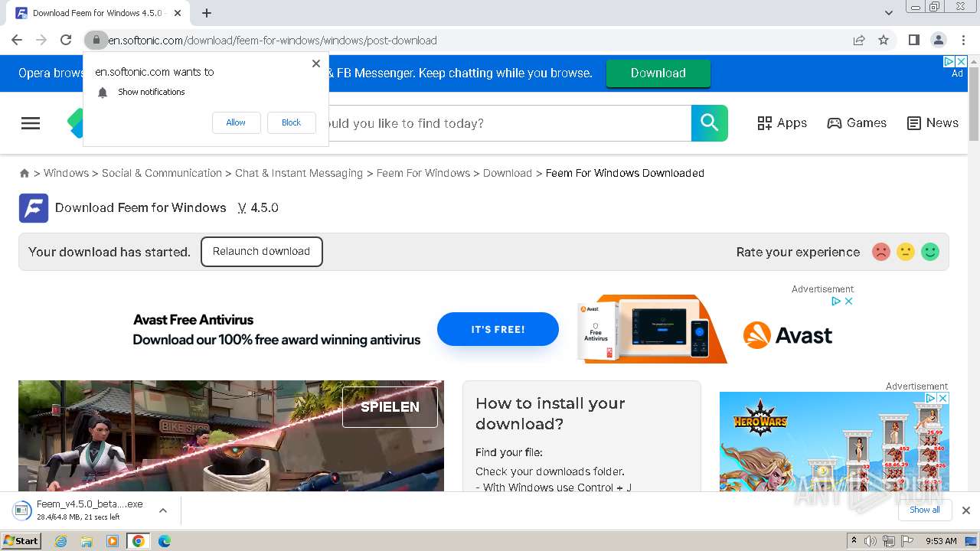
Task: Click the search input field
Action: pos(509,123)
